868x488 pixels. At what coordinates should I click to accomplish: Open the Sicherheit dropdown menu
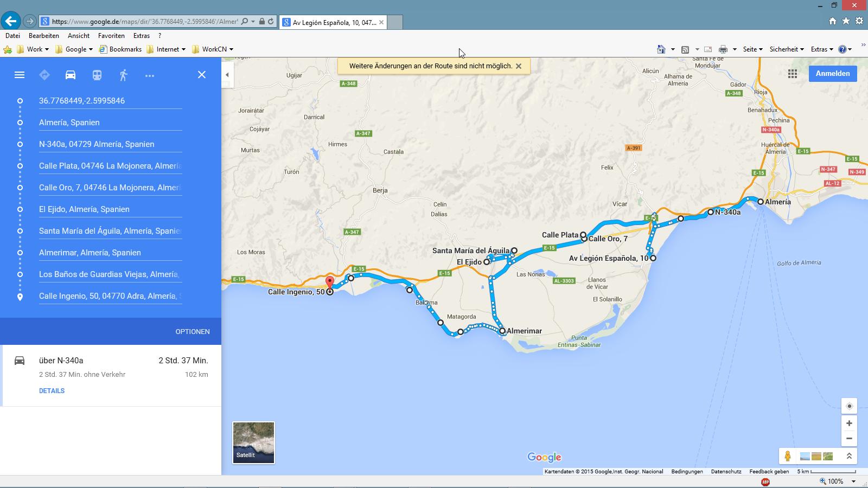point(787,49)
